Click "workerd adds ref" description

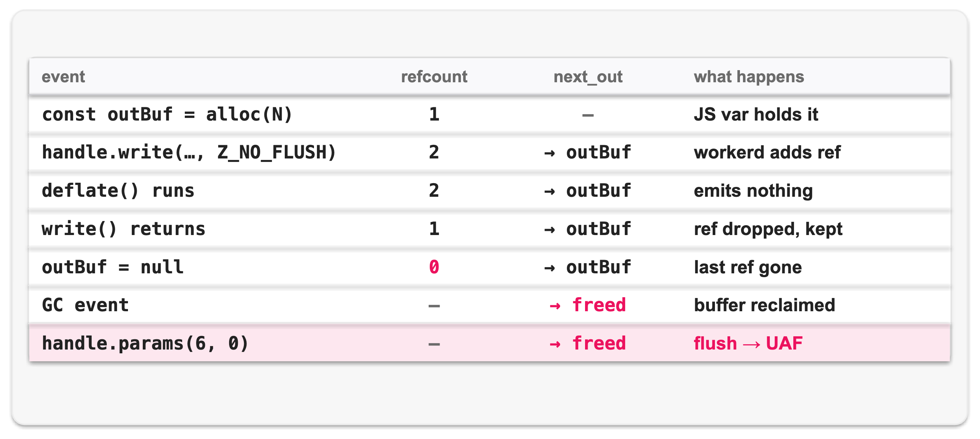tap(767, 153)
